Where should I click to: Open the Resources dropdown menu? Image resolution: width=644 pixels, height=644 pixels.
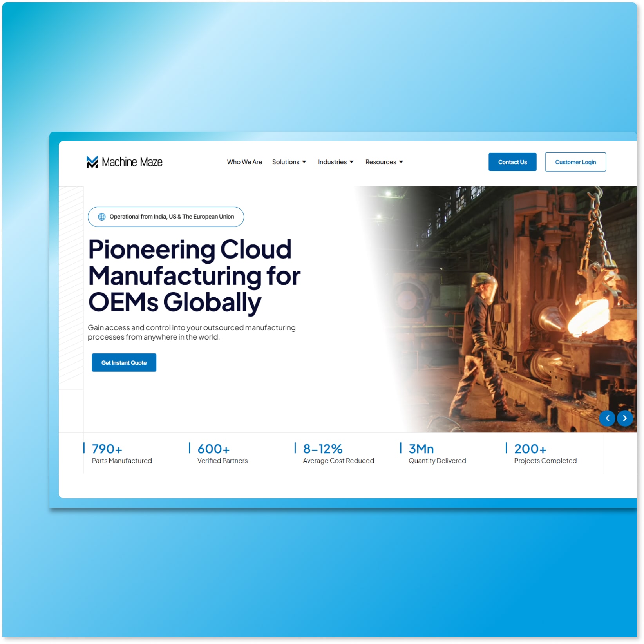(x=384, y=162)
